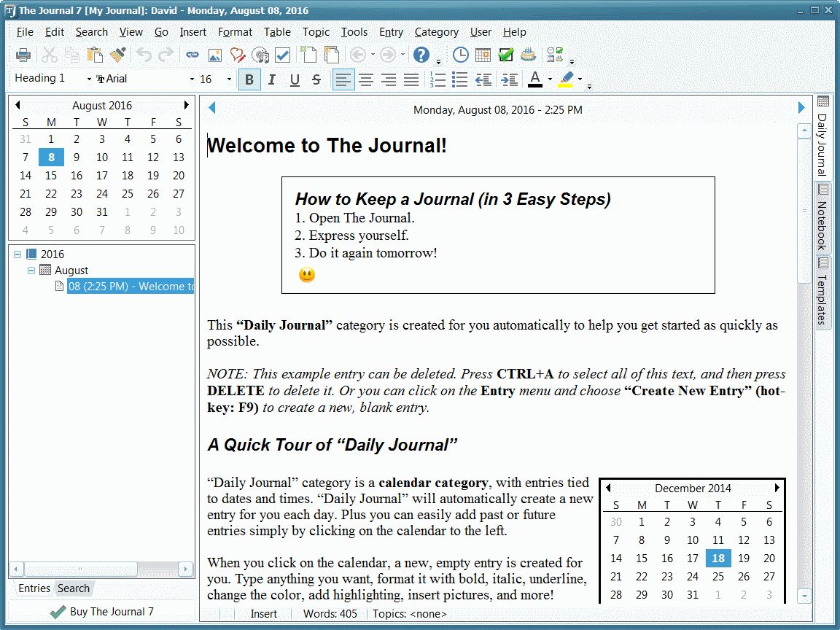This screenshot has height=630, width=840.
Task: Open the Topic menu
Action: pyautogui.click(x=316, y=32)
